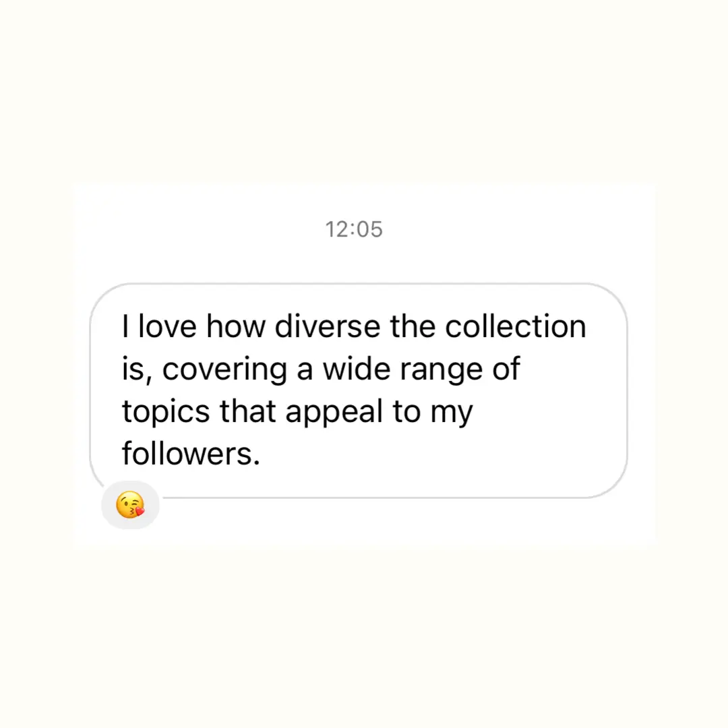This screenshot has width=728, height=728.
Task: Click the gray reaction badge under bubble
Action: click(x=131, y=505)
